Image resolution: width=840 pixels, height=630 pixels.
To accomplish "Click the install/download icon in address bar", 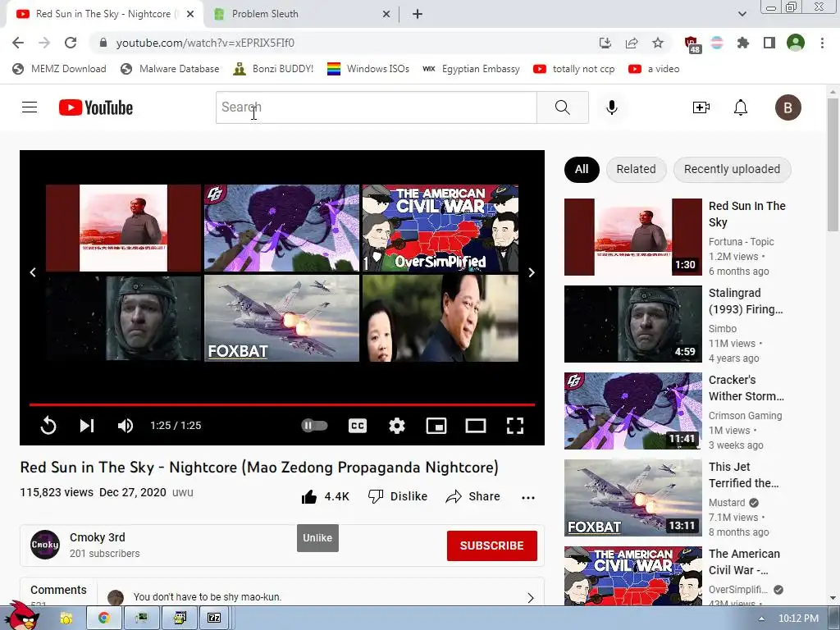I will pos(605,43).
